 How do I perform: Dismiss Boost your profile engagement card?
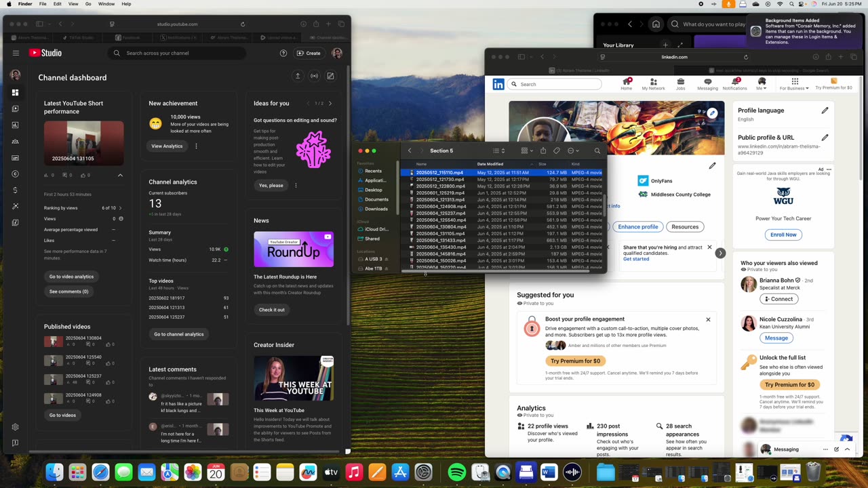(708, 320)
